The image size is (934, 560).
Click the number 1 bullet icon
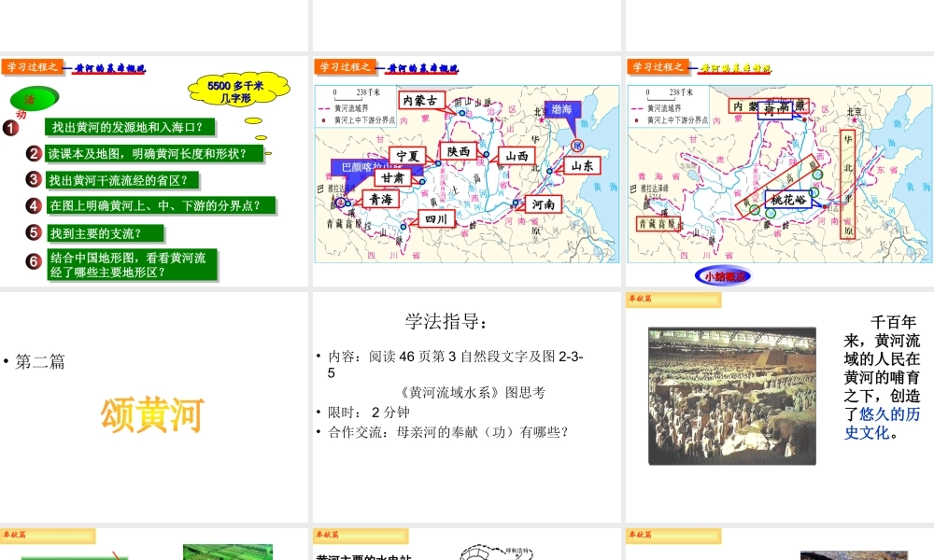click(10, 128)
